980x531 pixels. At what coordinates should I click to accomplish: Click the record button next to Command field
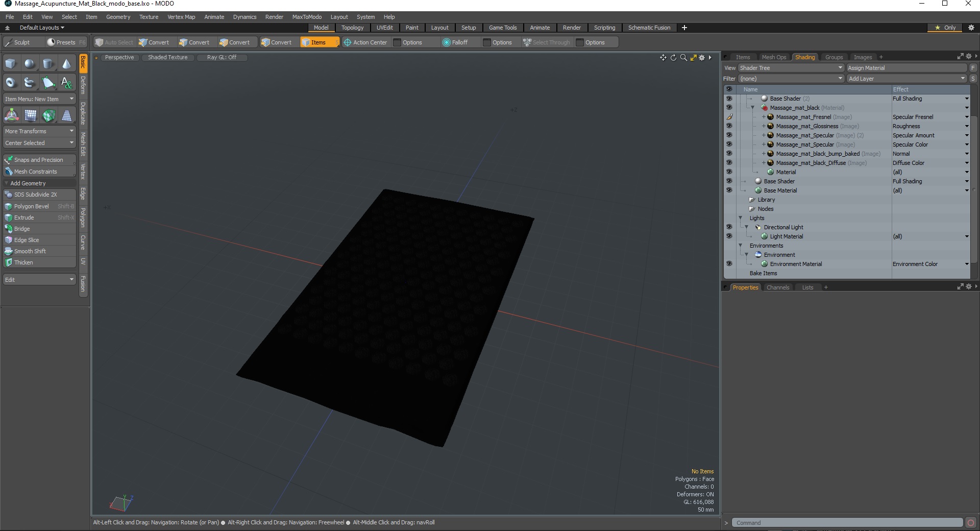pyautogui.click(x=971, y=523)
